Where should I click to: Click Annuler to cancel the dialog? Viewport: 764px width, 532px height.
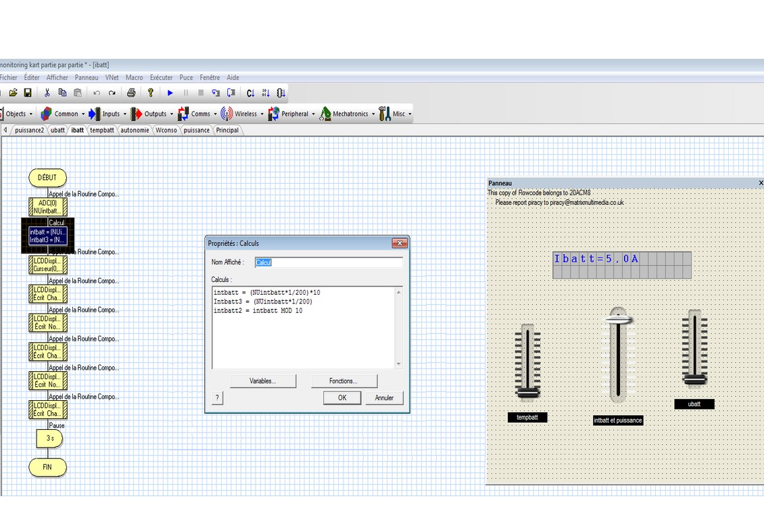point(384,397)
